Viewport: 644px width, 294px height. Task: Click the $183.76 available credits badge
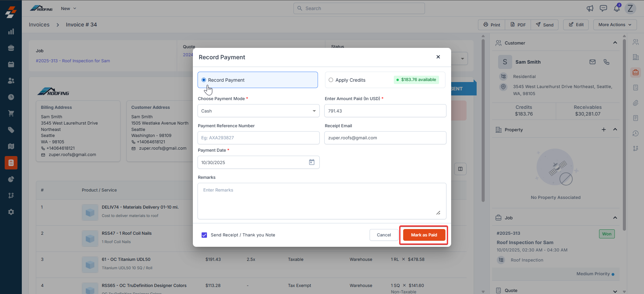tap(416, 80)
